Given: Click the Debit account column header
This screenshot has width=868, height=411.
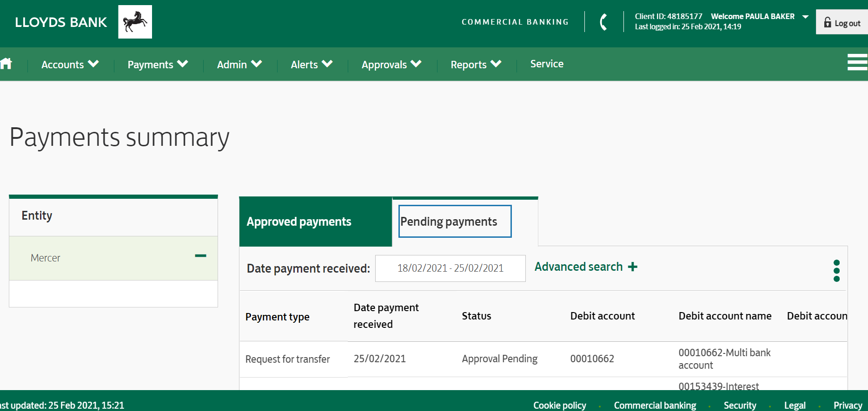Looking at the screenshot, I should 603,316.
